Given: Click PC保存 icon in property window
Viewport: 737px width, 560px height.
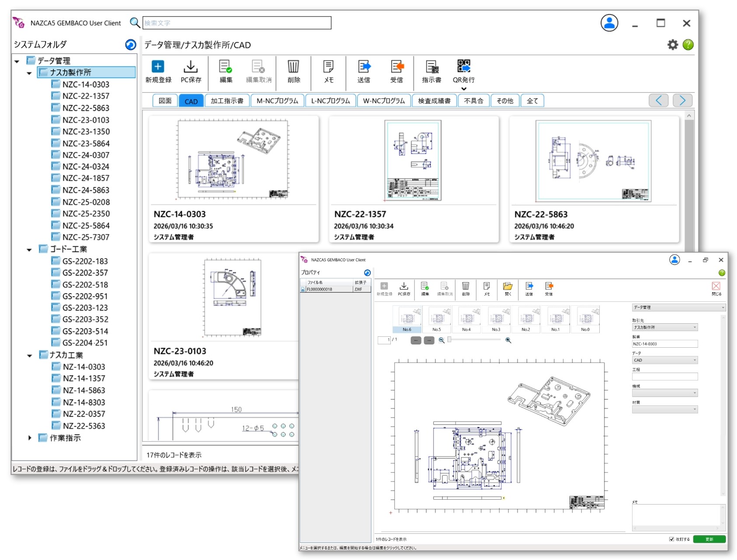Looking at the screenshot, I should pyautogui.click(x=404, y=286).
